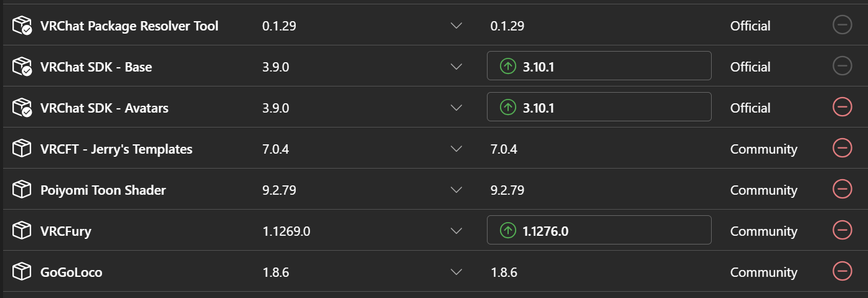Select the VRCFT - Jerry's Templates package name

click(x=116, y=149)
